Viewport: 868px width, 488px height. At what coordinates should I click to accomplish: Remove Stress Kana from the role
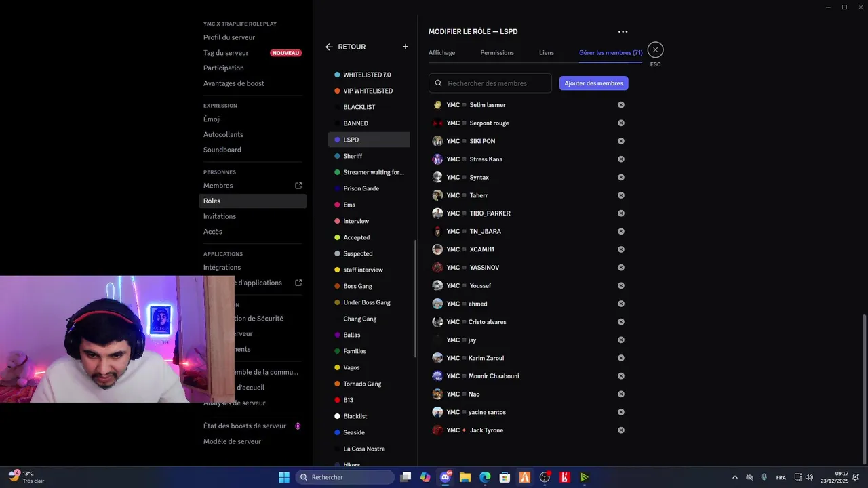click(x=620, y=159)
